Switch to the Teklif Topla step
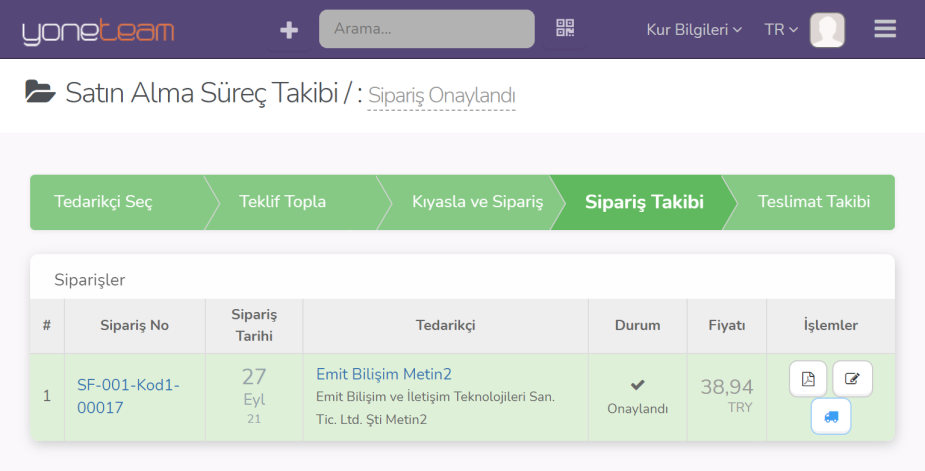Viewport: 925px width, 471px height. pyautogui.click(x=283, y=202)
